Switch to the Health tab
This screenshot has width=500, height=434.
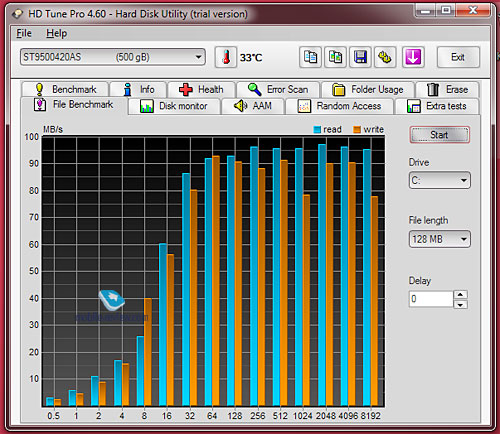[201, 89]
